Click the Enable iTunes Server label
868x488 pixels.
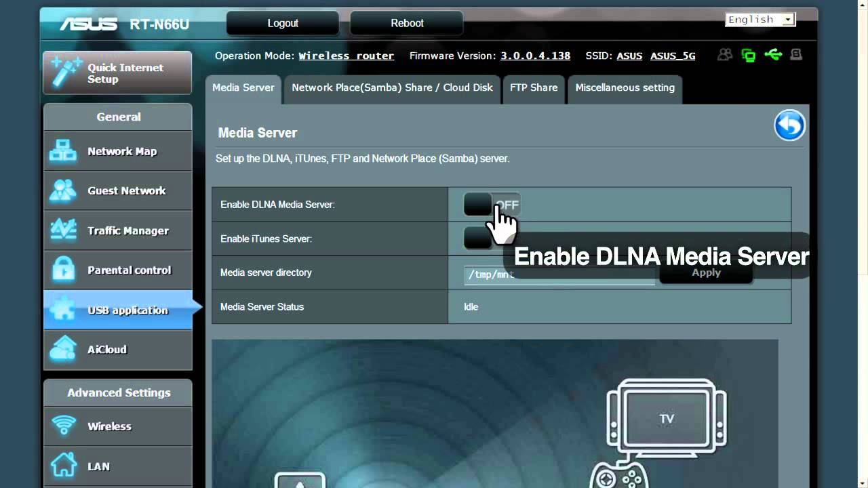pyautogui.click(x=266, y=239)
